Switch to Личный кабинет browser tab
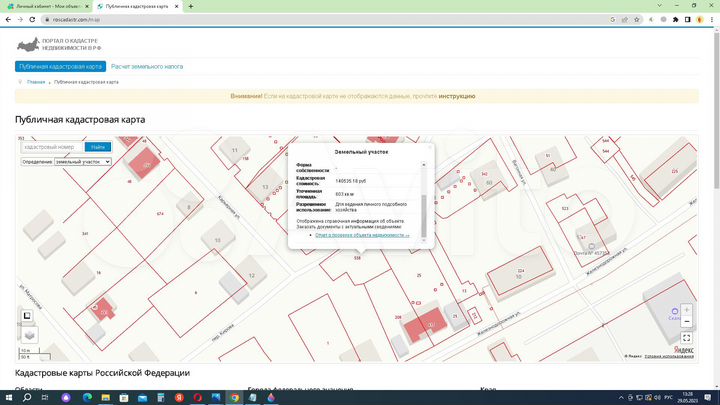Image resolution: width=720 pixels, height=405 pixels. pyautogui.click(x=45, y=6)
